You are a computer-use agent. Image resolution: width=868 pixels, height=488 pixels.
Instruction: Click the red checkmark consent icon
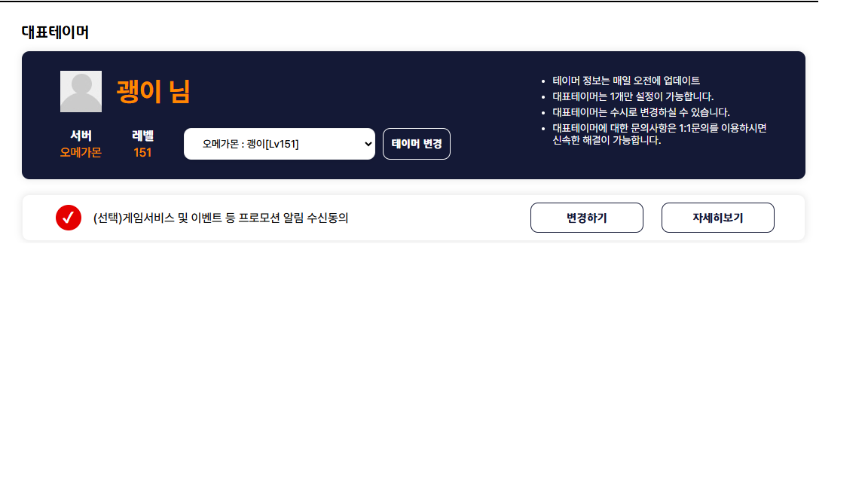[69, 218]
